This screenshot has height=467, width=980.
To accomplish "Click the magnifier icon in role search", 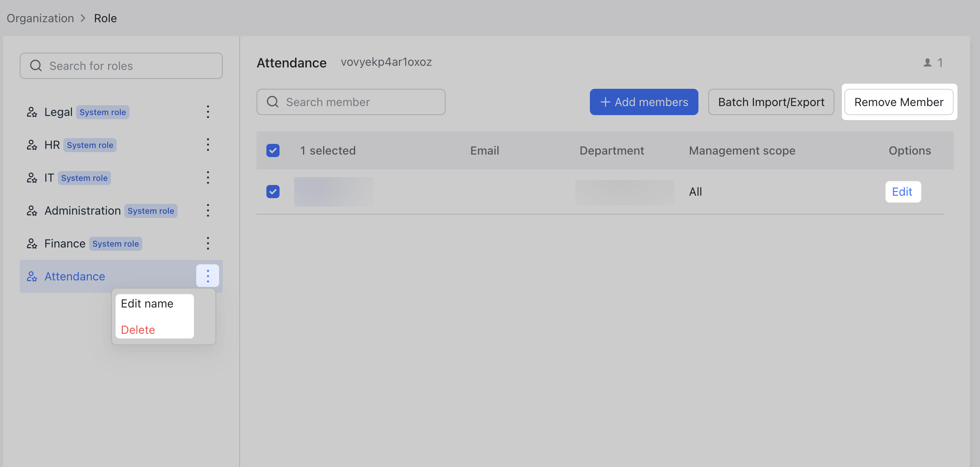I will pyautogui.click(x=35, y=65).
